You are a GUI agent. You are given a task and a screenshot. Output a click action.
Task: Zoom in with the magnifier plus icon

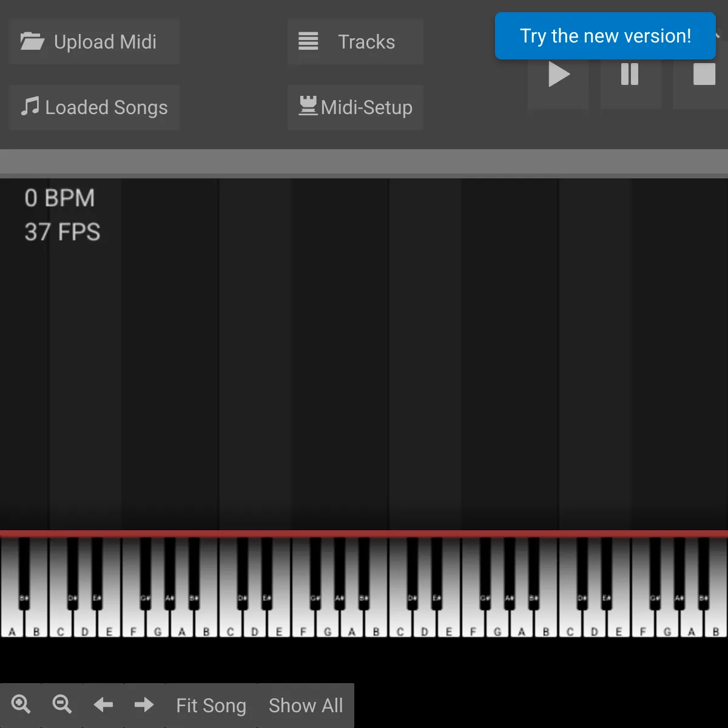21,704
